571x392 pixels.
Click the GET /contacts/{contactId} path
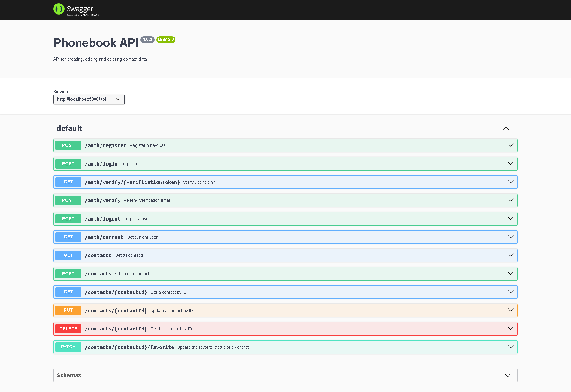(x=116, y=292)
